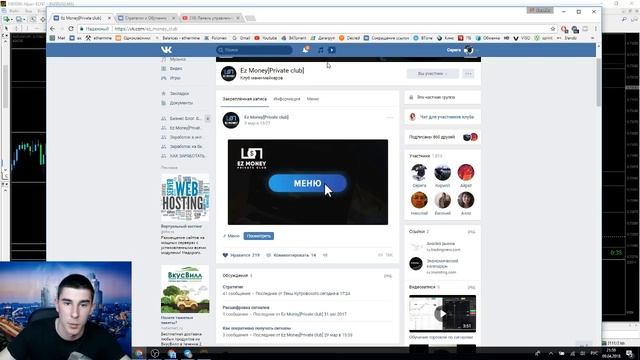640x360 pixels.
Task: Play the 3:51 video in Видеозаписи
Action: pos(442,313)
